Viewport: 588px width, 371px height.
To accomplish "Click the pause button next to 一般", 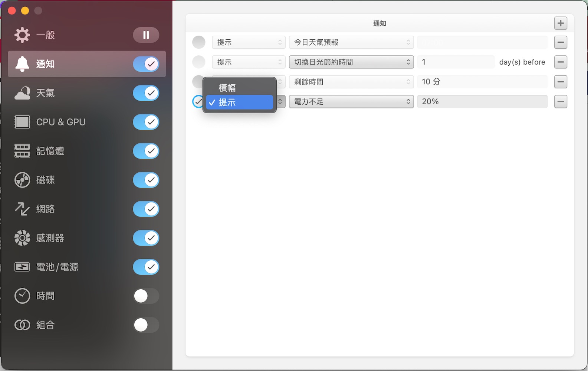I will click(146, 35).
